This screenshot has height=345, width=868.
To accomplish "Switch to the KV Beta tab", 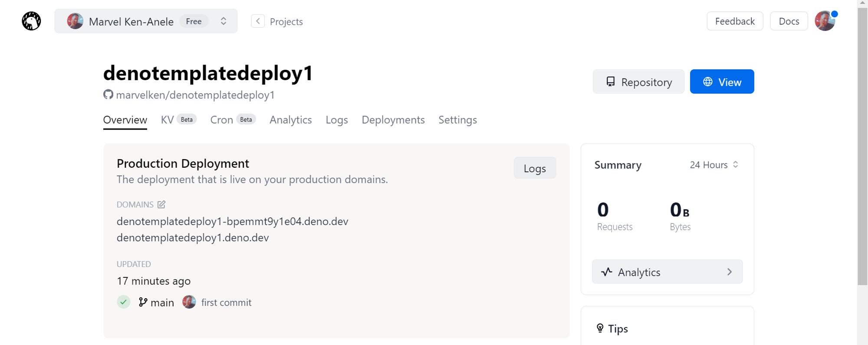I will [178, 120].
